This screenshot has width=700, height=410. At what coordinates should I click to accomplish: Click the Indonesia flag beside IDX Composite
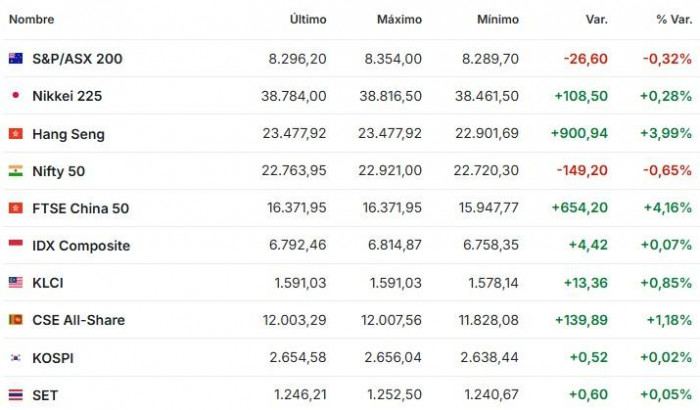tap(16, 243)
